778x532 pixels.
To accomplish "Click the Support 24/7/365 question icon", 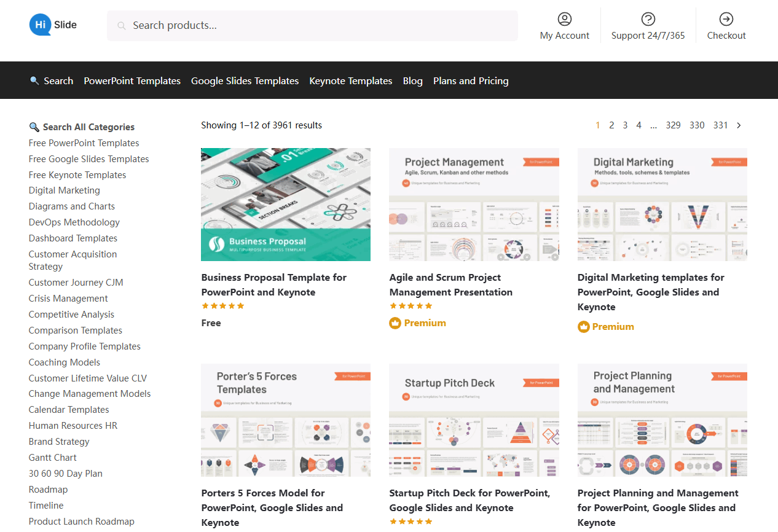I will pyautogui.click(x=648, y=19).
